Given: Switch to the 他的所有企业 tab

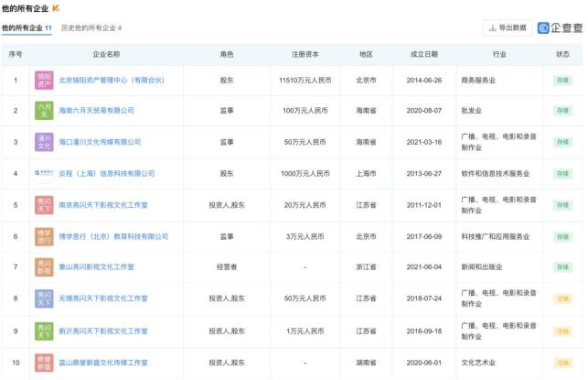Looking at the screenshot, I should click(27, 28).
